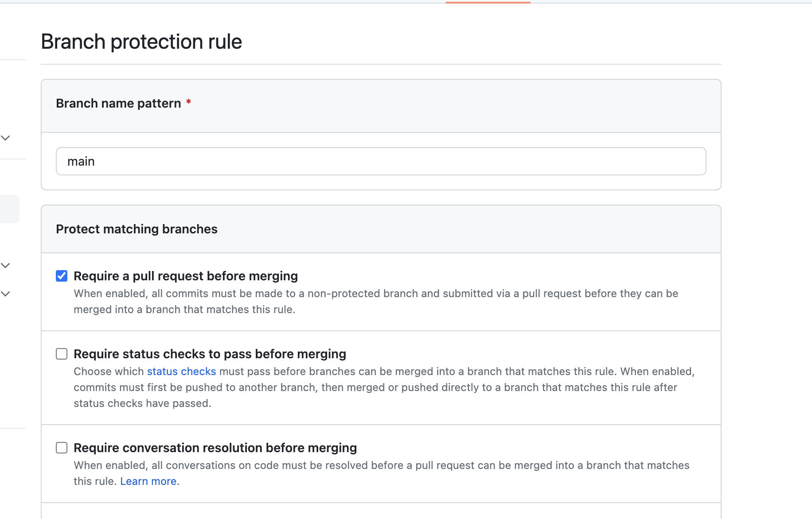Viewport: 812px width, 519px height.
Task: Select the highlighted sidebar item
Action: point(9,209)
